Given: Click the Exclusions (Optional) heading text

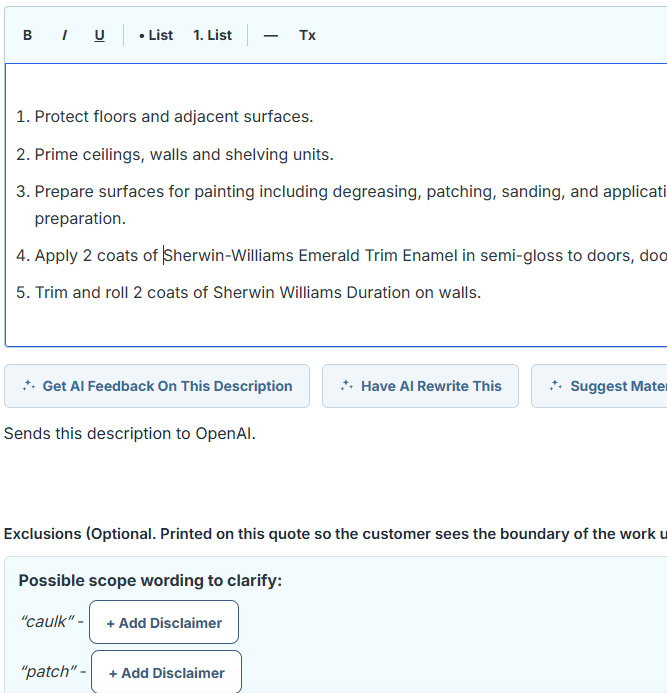Looking at the screenshot, I should [x=335, y=534].
